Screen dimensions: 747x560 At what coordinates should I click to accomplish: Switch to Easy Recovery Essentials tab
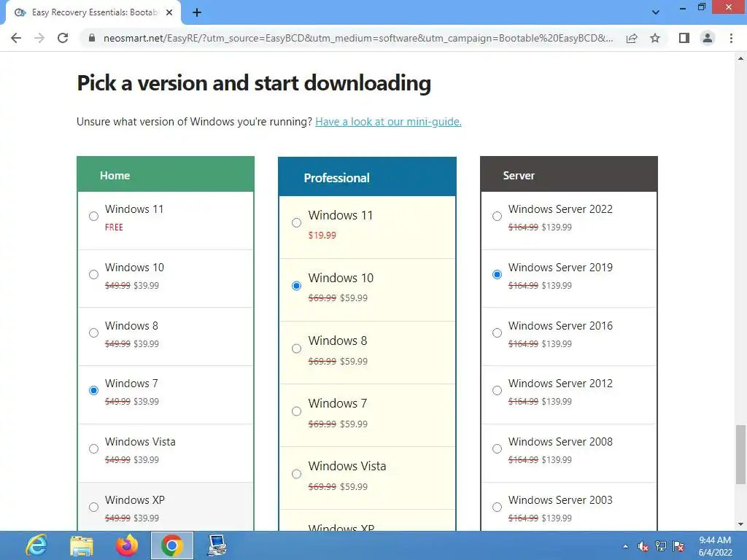pos(93,12)
